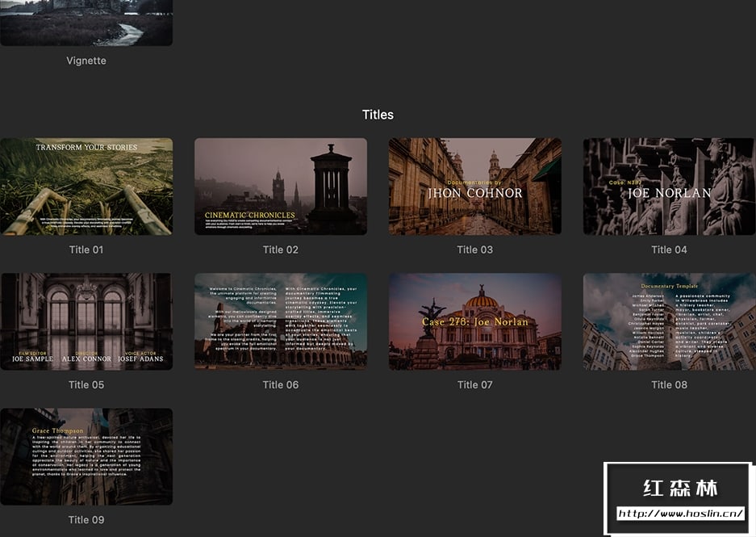The width and height of the screenshot is (756, 537).
Task: Choose the Title 07 Case 278 thumbnail
Action: tap(475, 322)
